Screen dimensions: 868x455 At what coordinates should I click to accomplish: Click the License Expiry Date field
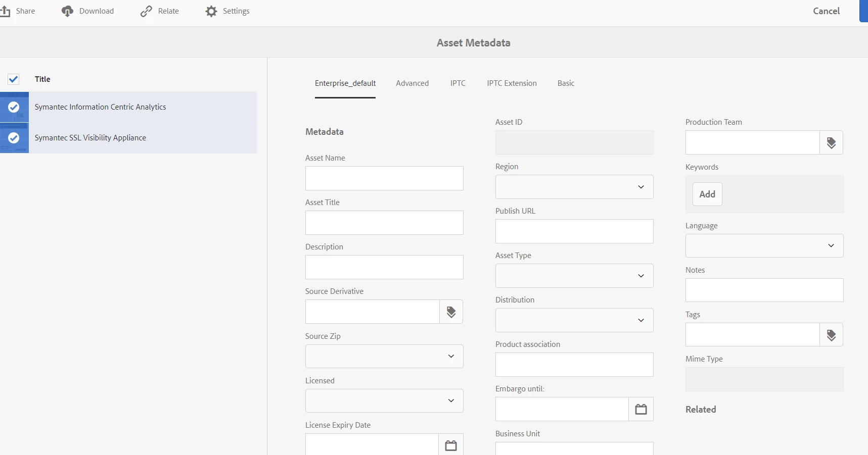tap(372, 445)
